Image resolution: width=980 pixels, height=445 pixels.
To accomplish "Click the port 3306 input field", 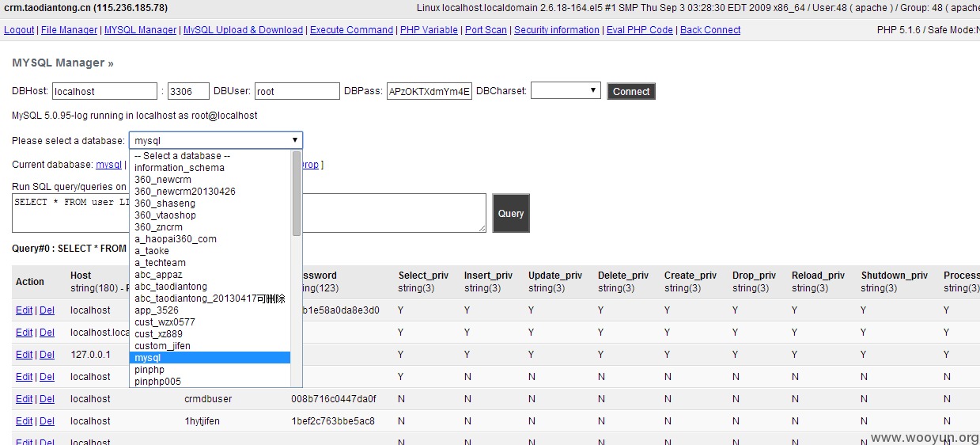I will 188,91.
